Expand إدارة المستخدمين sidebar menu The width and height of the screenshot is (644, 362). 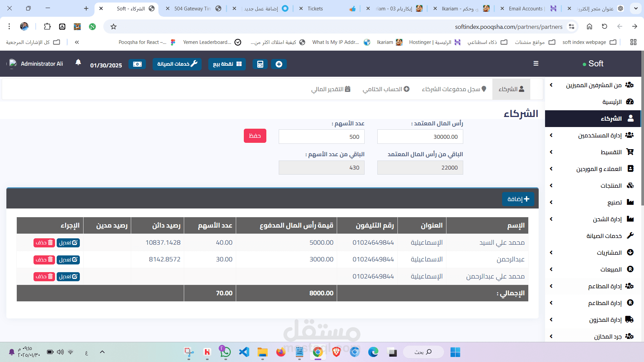click(600, 135)
